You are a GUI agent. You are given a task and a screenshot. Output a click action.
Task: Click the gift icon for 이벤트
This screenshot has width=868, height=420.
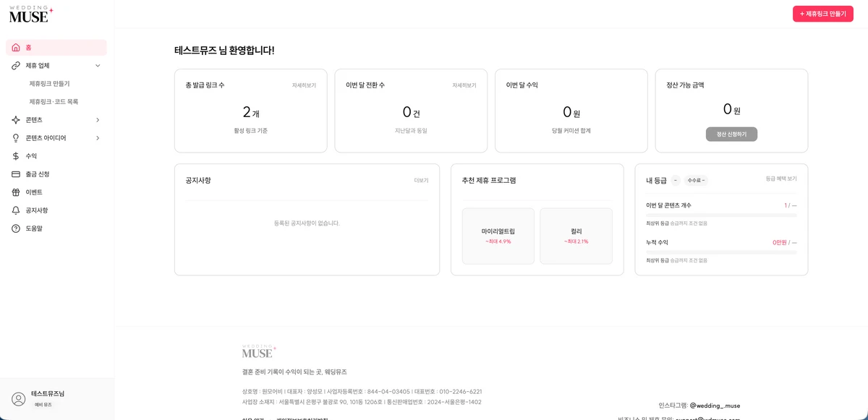[16, 192]
